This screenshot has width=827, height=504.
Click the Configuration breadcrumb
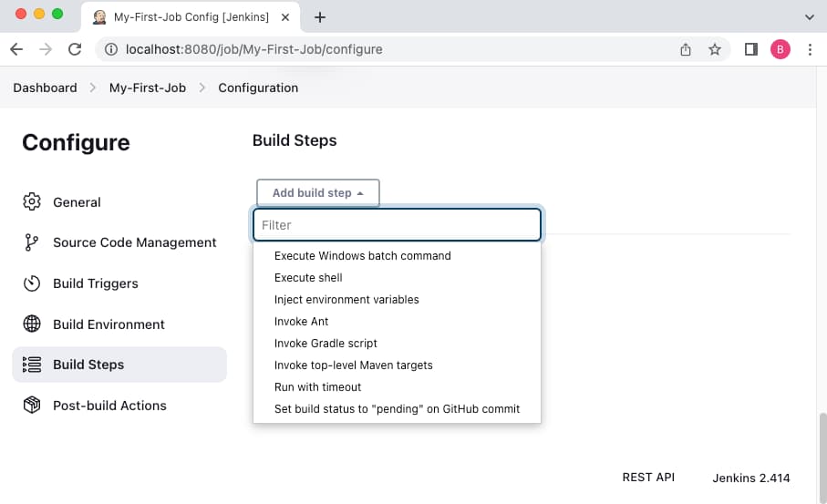pyautogui.click(x=258, y=87)
